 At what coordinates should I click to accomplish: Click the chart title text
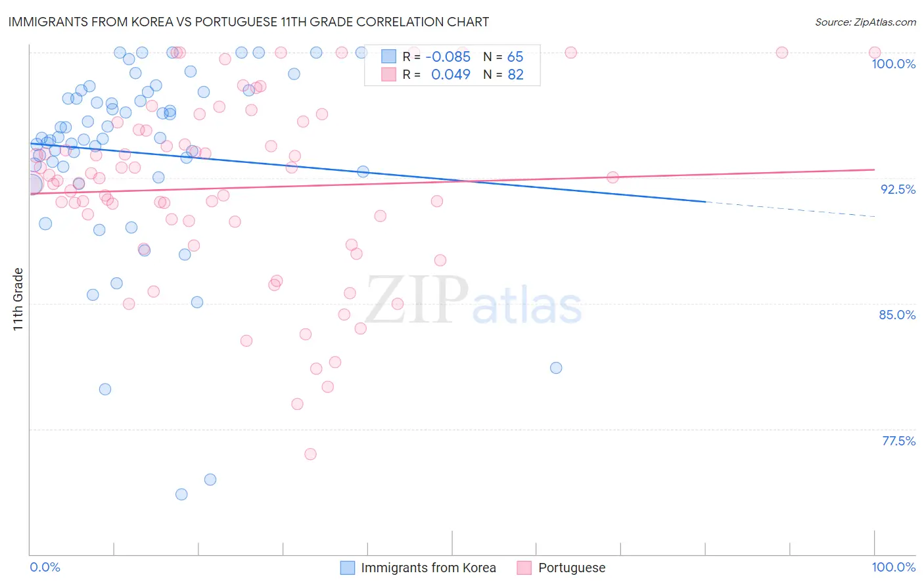[248, 22]
